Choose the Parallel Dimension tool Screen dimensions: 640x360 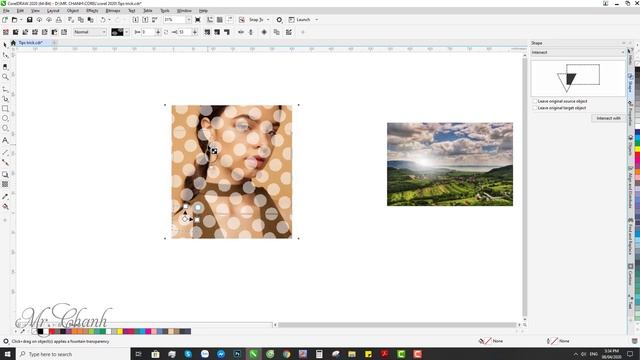pos(5,152)
